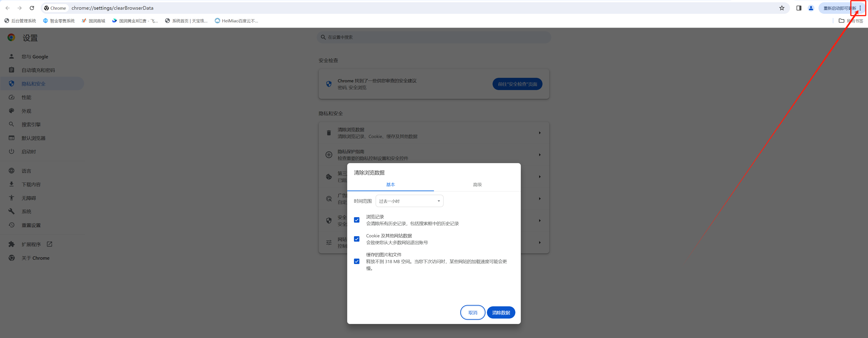Uncheck 浏览记录
The height and width of the screenshot is (338, 868).
pyautogui.click(x=356, y=220)
